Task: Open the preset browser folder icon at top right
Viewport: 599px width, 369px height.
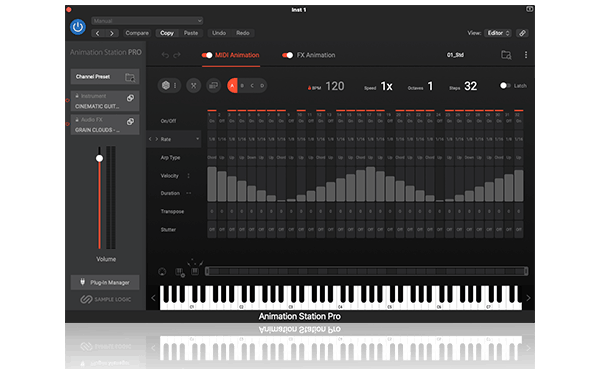Action: 506,55
